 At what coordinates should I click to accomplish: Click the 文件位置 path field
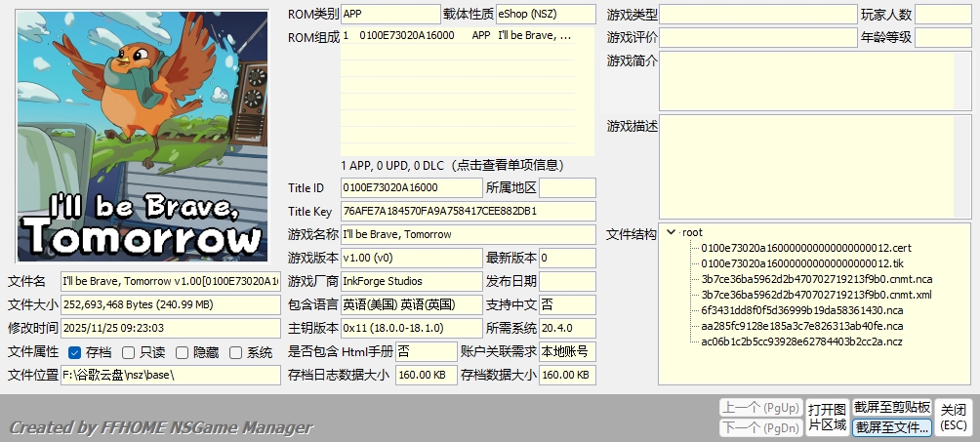171,375
